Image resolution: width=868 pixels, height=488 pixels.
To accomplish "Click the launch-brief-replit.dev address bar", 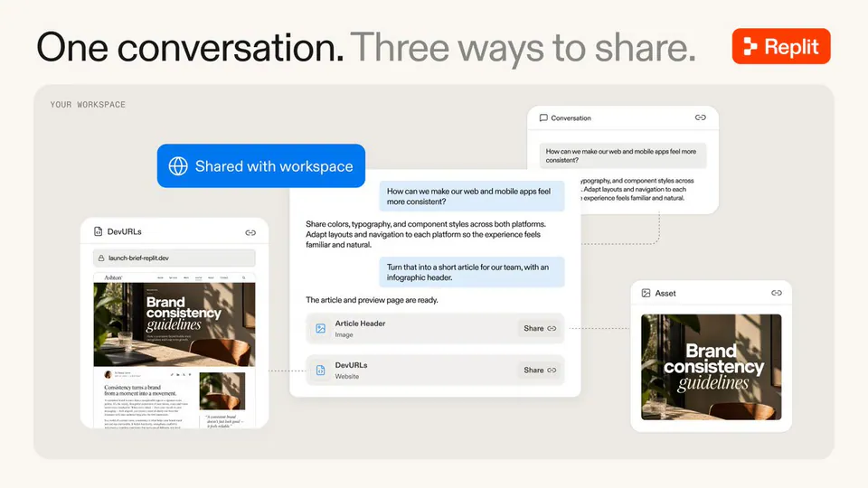I will click(175, 258).
